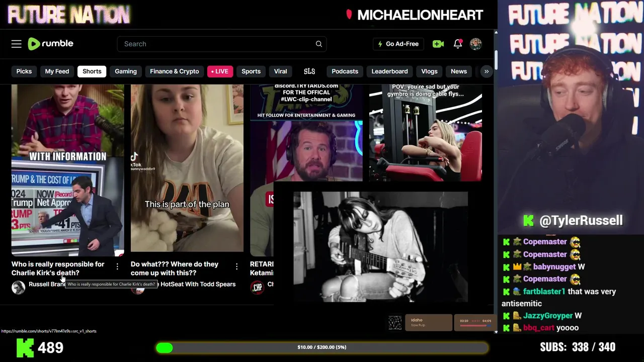Open the hamburger menu icon

coord(17,44)
